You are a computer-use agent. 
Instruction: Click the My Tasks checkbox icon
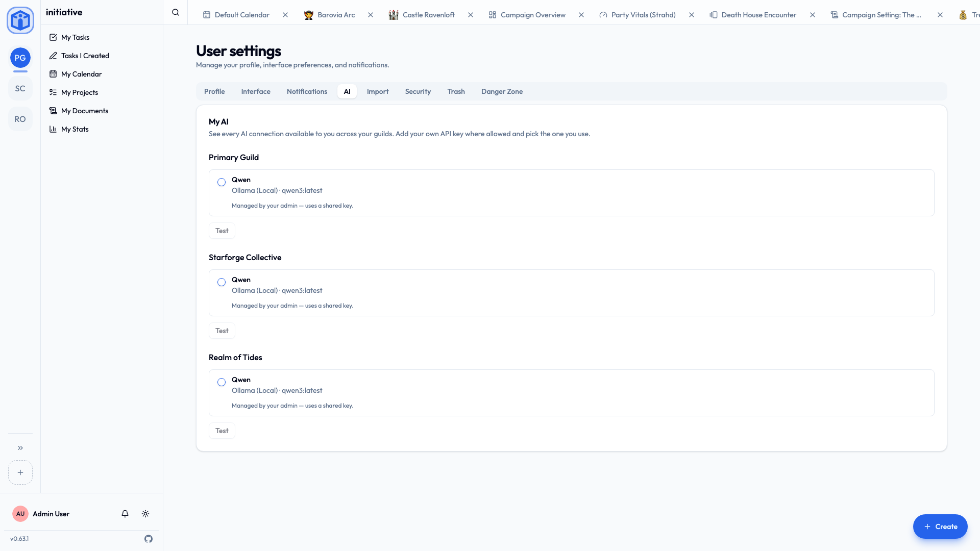pos(53,37)
